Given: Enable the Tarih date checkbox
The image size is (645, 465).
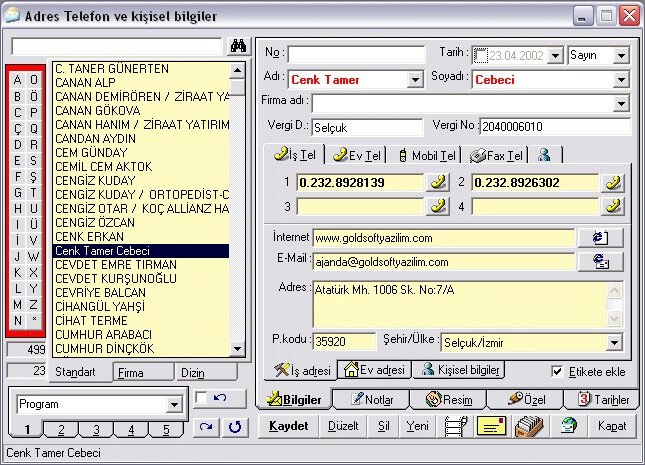Looking at the screenshot, I should [x=481, y=55].
